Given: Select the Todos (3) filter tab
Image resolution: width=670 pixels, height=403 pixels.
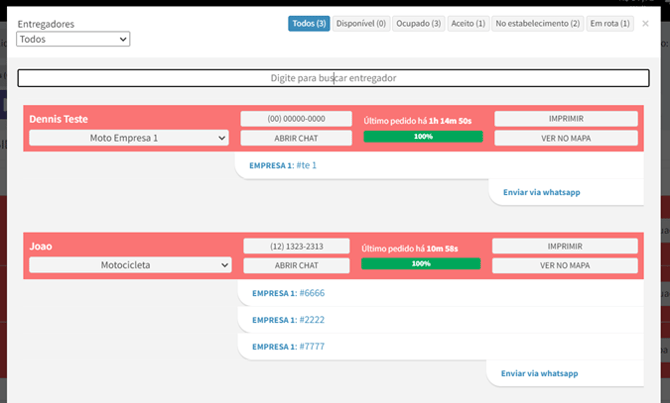Looking at the screenshot, I should tap(309, 23).
